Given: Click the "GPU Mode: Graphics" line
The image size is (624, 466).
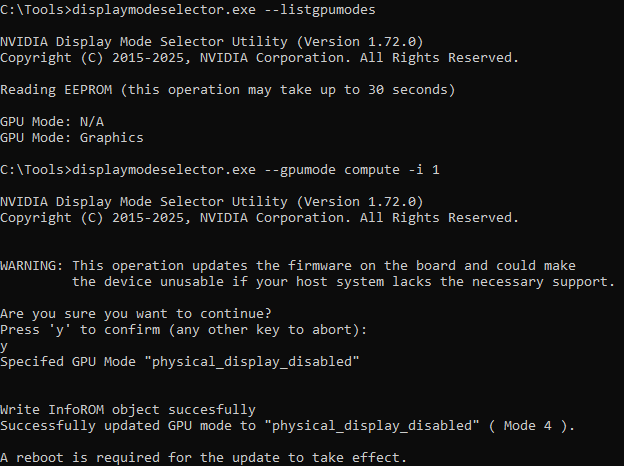Looking at the screenshot, I should coord(72,138).
